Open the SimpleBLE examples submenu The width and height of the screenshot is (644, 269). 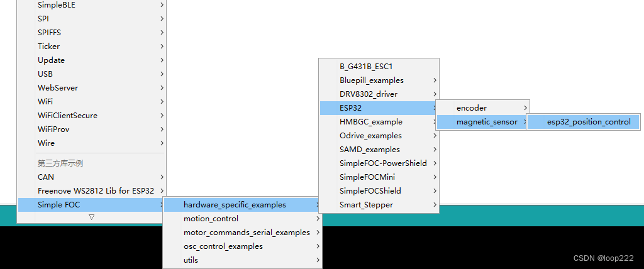pos(91,5)
